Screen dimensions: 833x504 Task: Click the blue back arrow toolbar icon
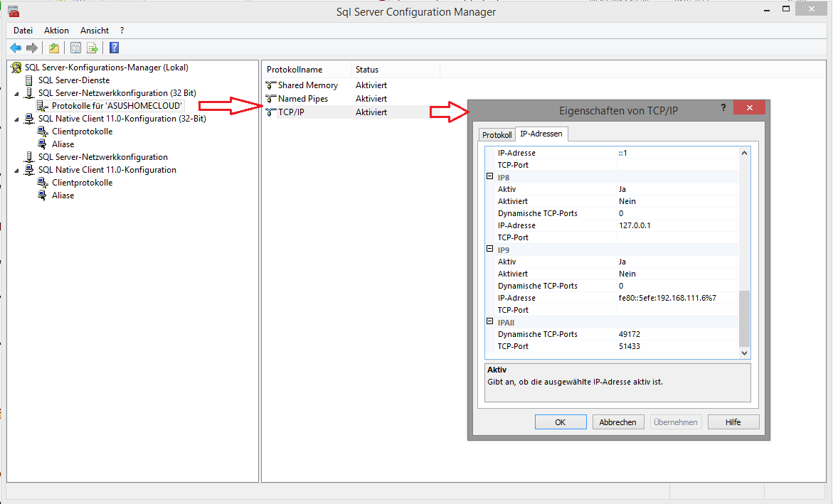coord(16,48)
